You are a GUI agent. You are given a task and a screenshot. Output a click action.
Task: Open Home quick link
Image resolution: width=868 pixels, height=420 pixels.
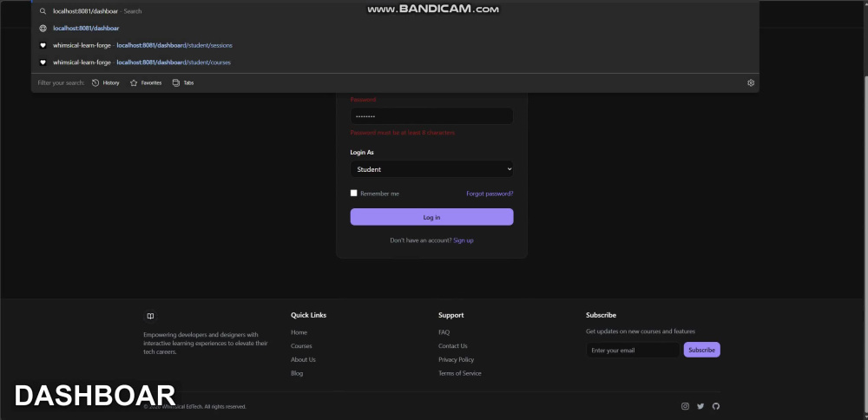coord(299,332)
